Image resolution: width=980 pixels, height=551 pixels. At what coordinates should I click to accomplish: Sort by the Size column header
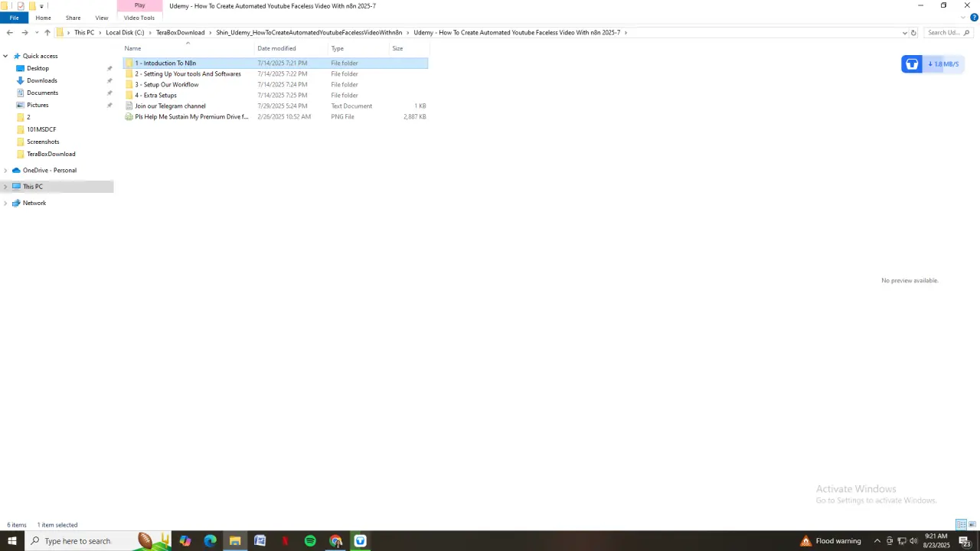[x=409, y=48]
